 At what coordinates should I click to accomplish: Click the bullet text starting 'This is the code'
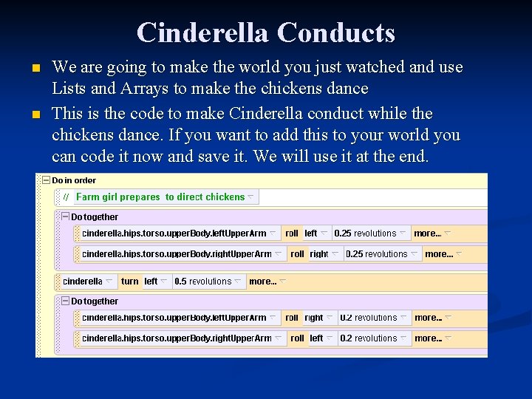[256, 134]
